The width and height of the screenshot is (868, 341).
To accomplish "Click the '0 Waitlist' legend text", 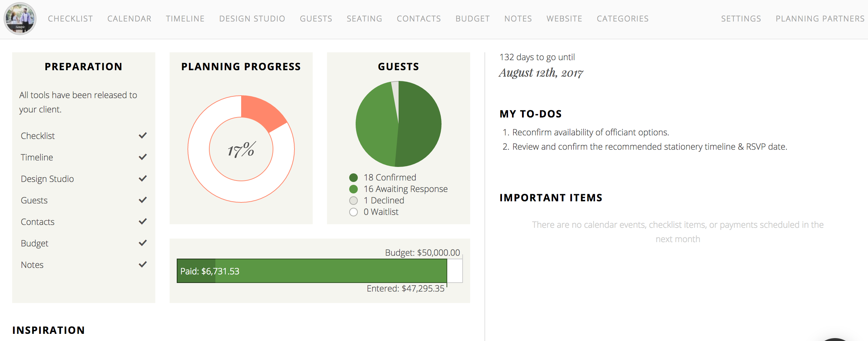I will coord(381,212).
